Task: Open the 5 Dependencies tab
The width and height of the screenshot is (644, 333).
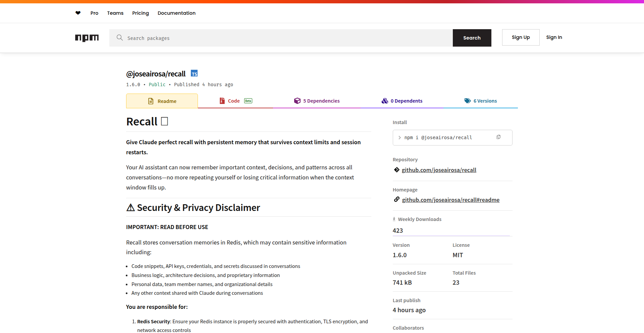Action: [x=317, y=101]
